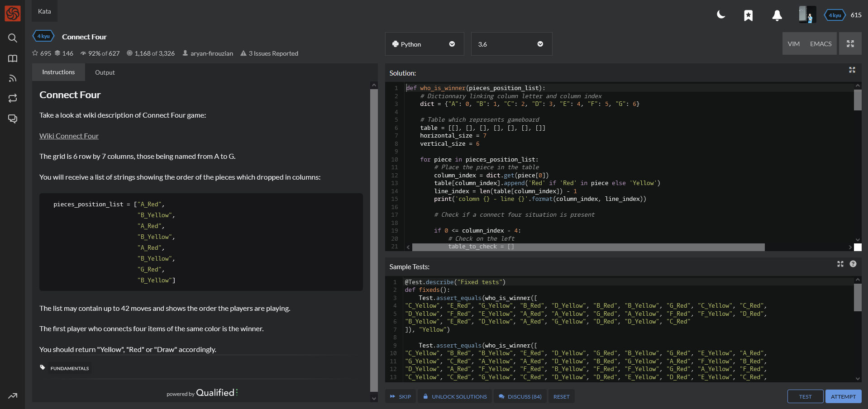Open the notifications bell
This screenshot has width=868, height=409.
pos(777,15)
